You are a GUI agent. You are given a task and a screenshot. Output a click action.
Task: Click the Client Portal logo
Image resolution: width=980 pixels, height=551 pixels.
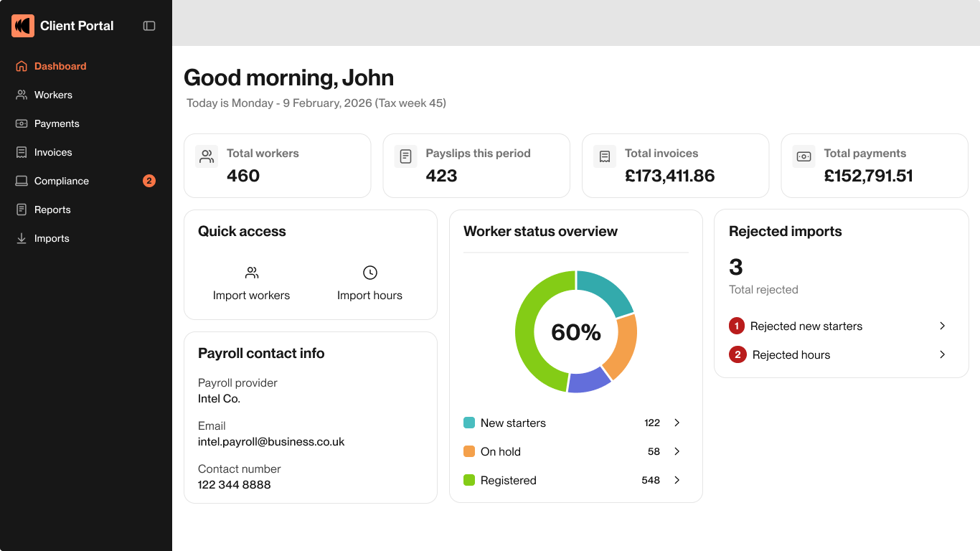[22, 25]
